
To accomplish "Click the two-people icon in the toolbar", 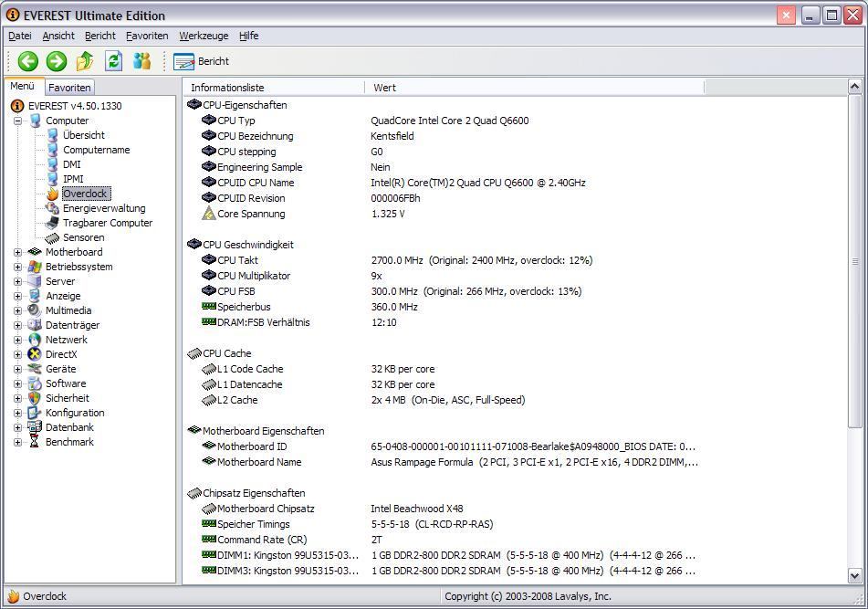I will tap(141, 61).
